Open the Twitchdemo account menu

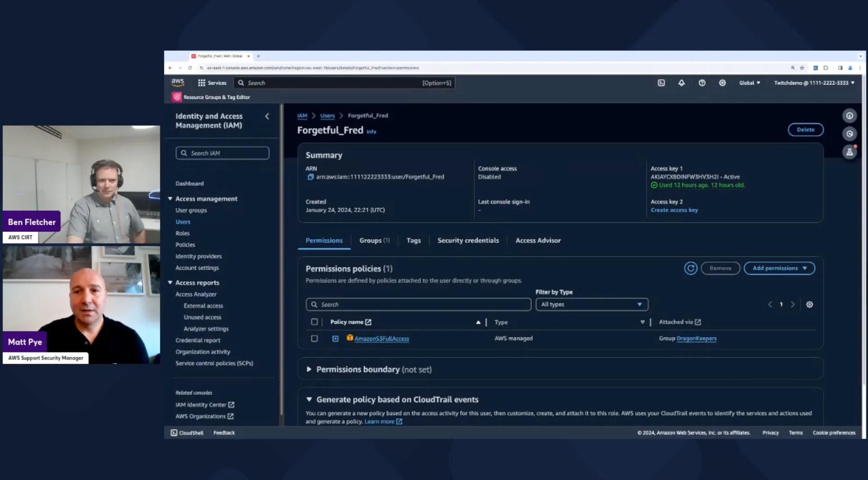814,83
